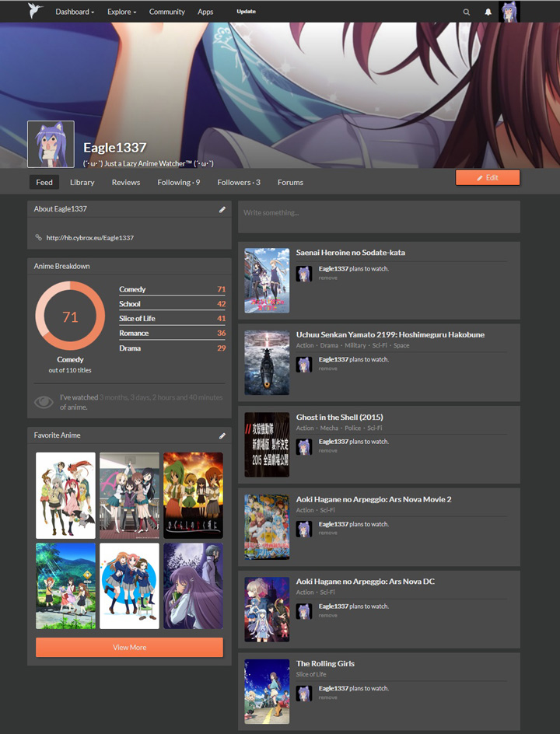Edit About Eagle1337 with pencil icon
This screenshot has width=560, height=734.
(x=222, y=209)
